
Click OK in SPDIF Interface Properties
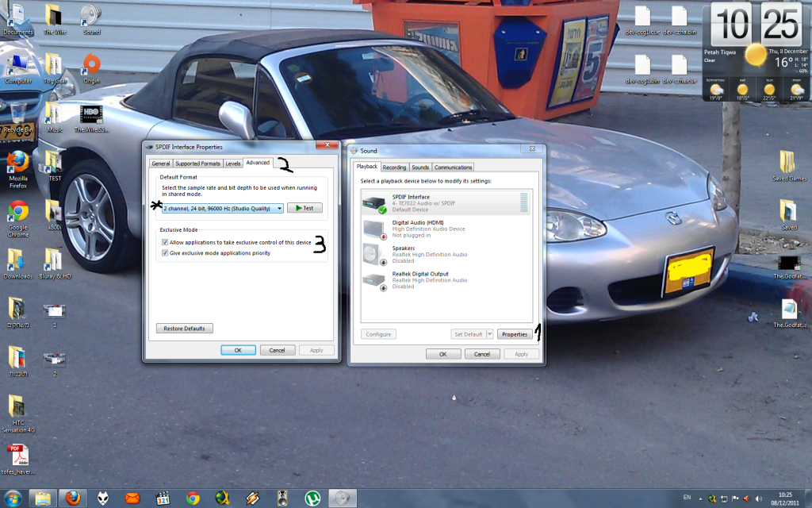tap(238, 350)
